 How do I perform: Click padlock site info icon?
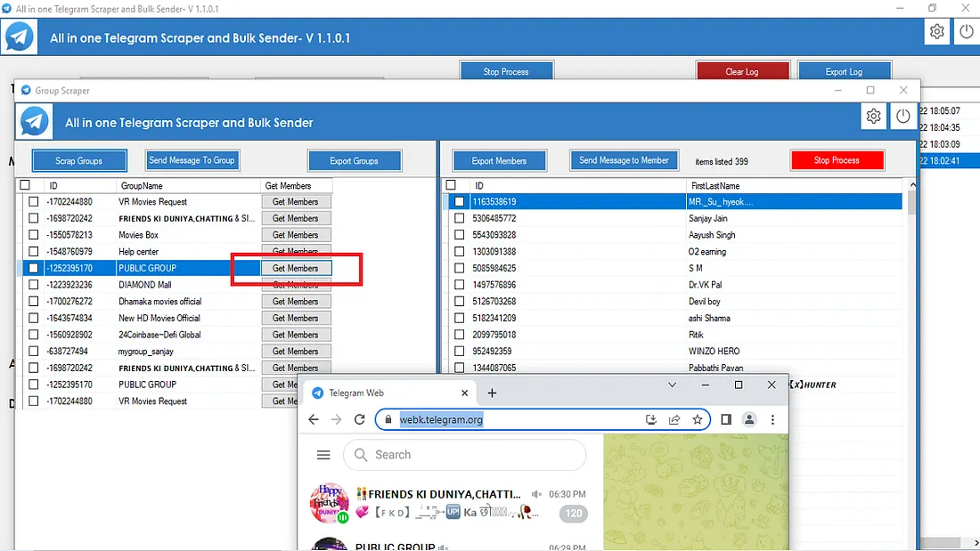[388, 419]
